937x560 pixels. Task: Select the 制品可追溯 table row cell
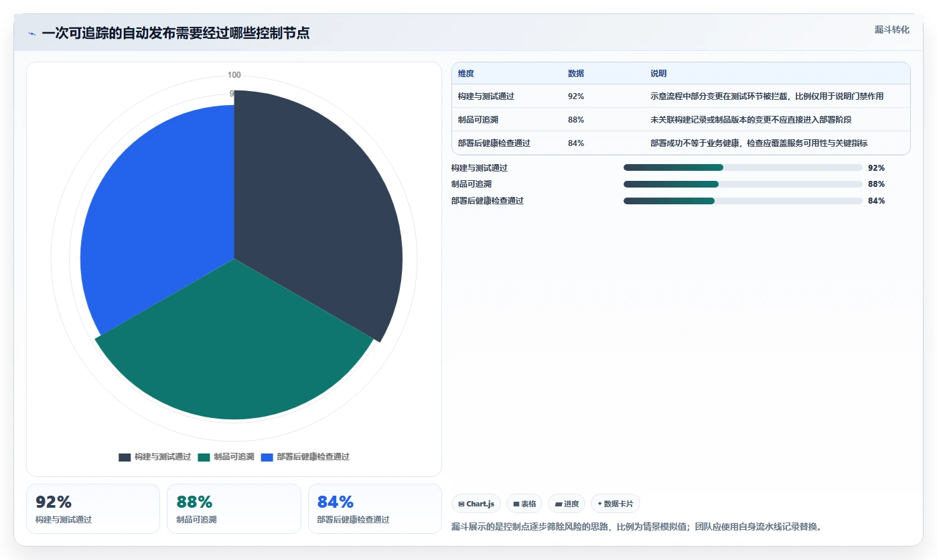(478, 120)
